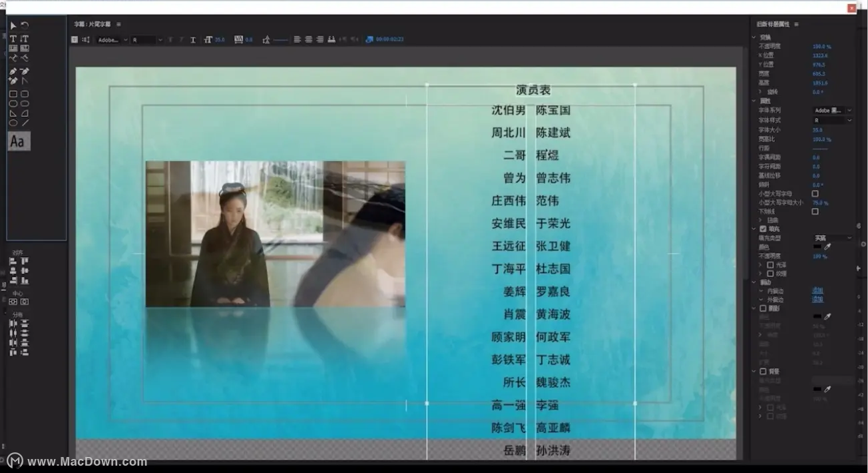Enable the 光泽 checkbox under 填充

click(771, 264)
